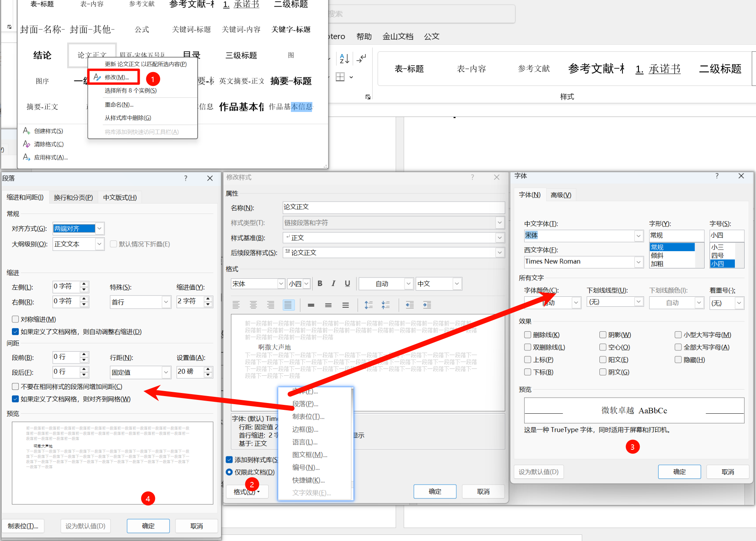The height and width of the screenshot is (541, 756).
Task: Open the 样式基准 dropdown
Action: point(499,238)
